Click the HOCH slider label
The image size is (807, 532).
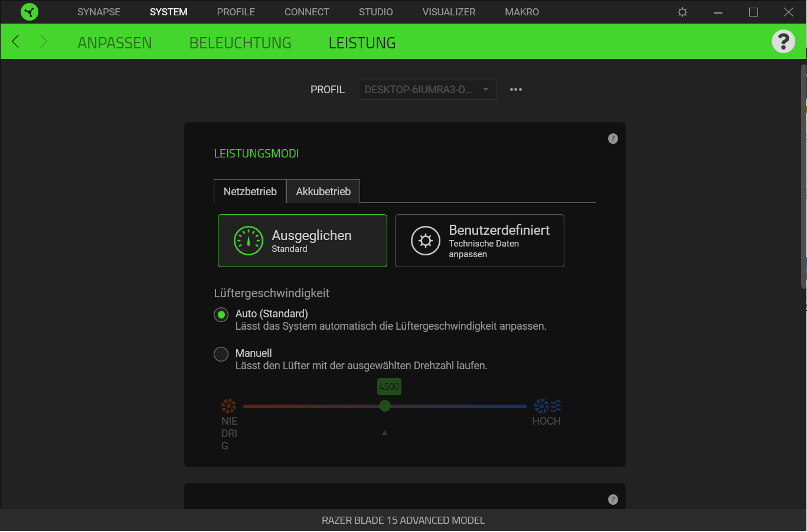[x=546, y=421]
